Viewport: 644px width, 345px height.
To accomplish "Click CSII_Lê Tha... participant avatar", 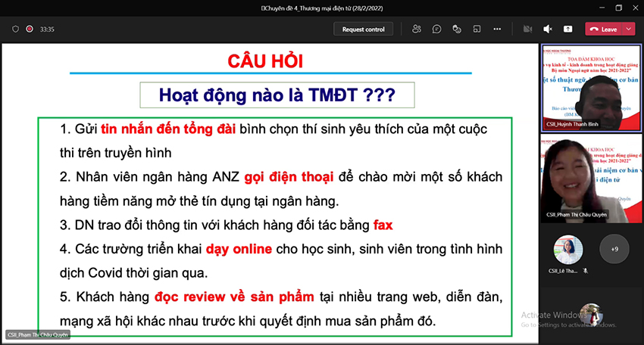I will coord(567,250).
